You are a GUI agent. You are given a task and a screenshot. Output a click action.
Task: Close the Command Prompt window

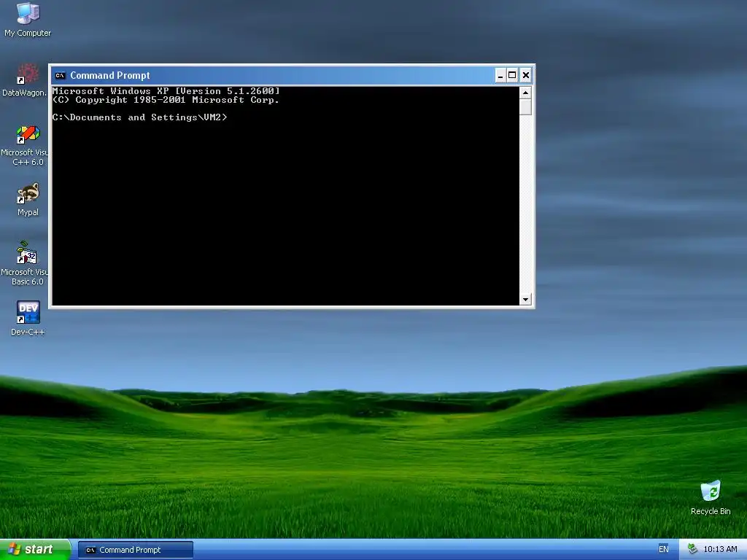click(525, 75)
